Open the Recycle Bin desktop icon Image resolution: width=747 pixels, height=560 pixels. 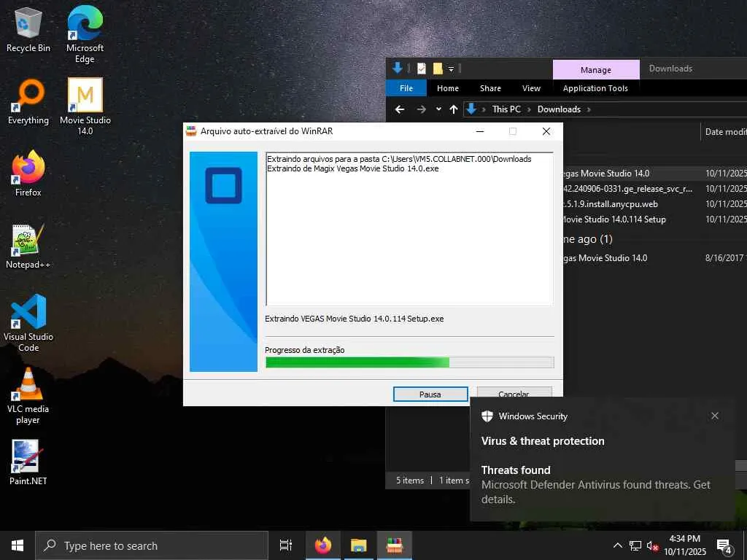pyautogui.click(x=28, y=28)
